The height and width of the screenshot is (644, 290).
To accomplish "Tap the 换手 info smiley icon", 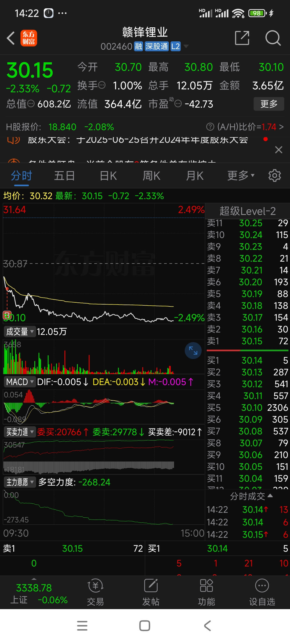I will click(x=102, y=85).
